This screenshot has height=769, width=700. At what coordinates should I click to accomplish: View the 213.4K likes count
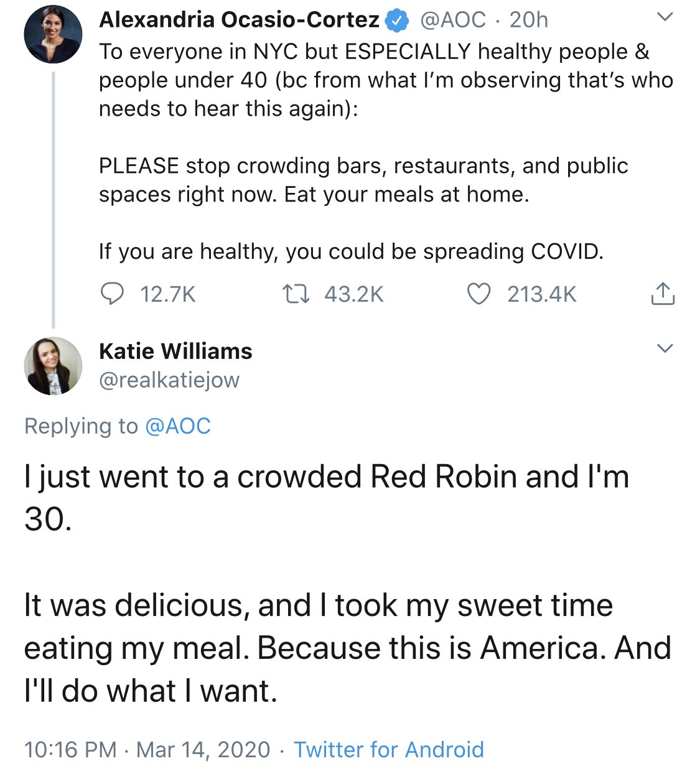(x=541, y=294)
